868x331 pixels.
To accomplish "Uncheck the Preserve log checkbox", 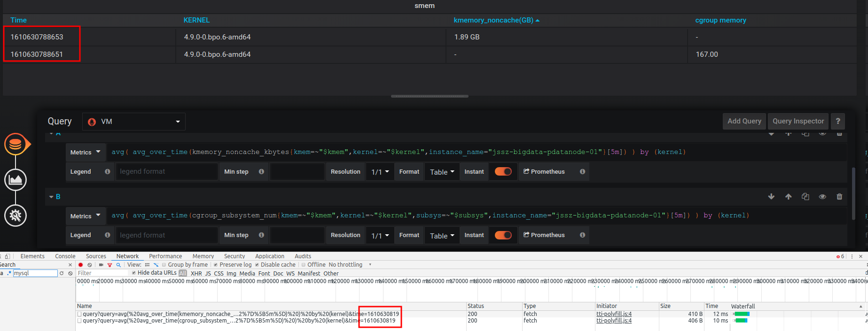I will [x=216, y=265].
